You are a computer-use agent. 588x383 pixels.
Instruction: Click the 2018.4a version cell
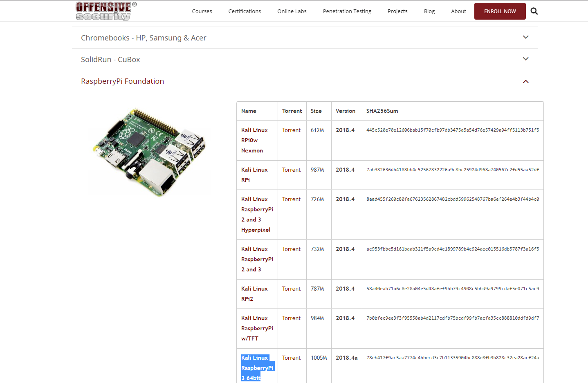pos(347,358)
